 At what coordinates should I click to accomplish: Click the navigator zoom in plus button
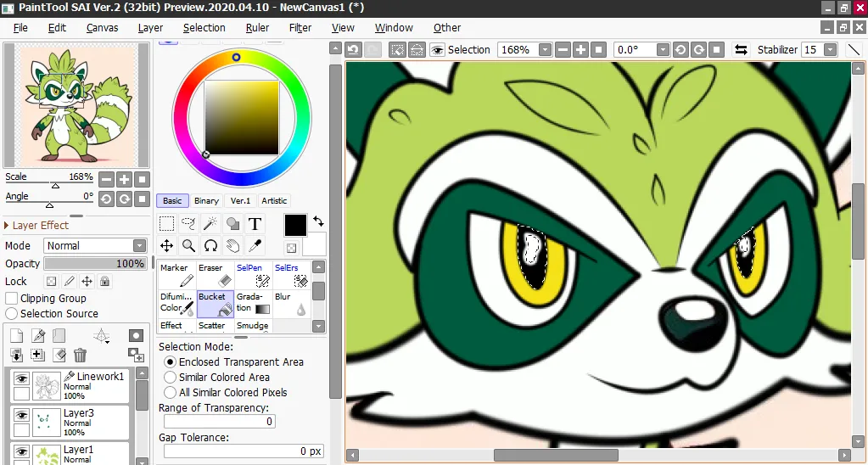click(124, 179)
